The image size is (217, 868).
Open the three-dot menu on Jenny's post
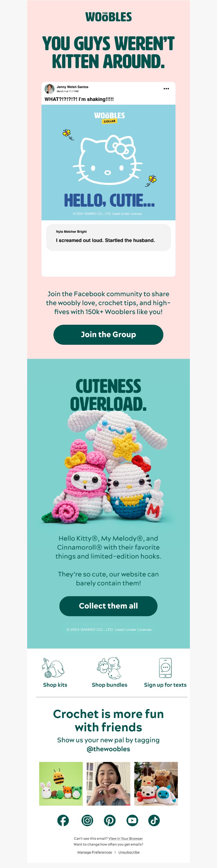(166, 89)
